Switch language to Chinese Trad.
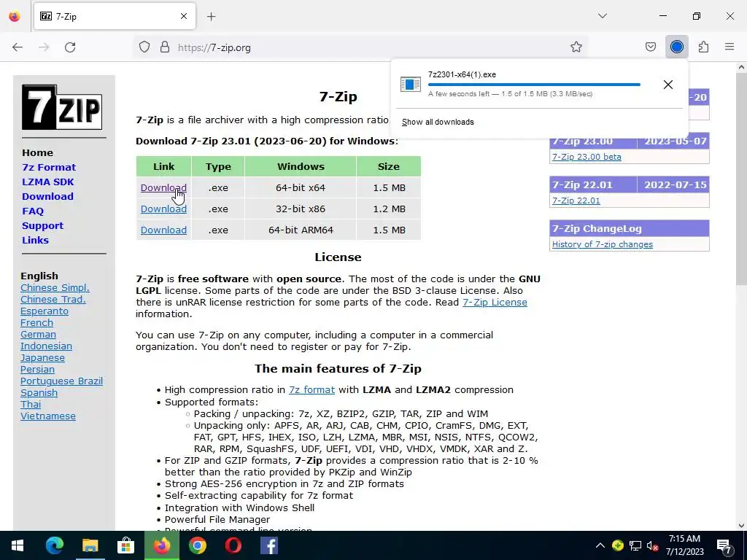 pos(53,300)
